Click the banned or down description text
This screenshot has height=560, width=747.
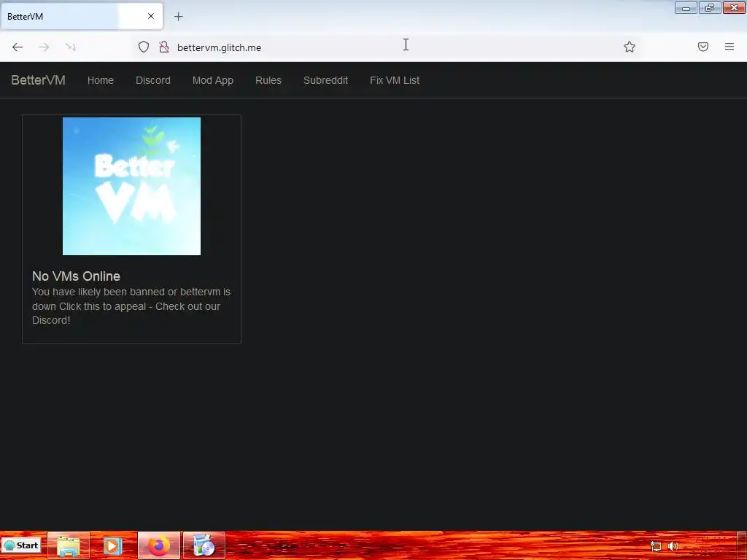coord(131,306)
